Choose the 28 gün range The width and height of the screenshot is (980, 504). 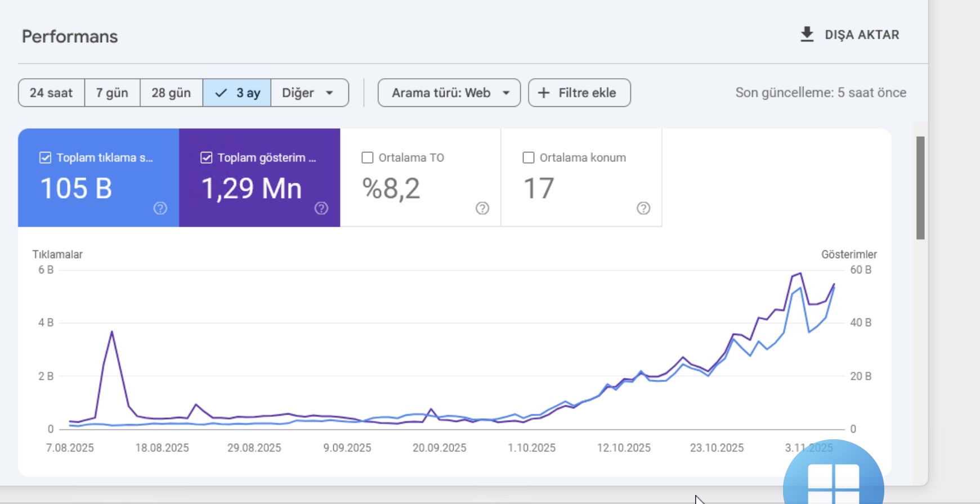point(171,93)
